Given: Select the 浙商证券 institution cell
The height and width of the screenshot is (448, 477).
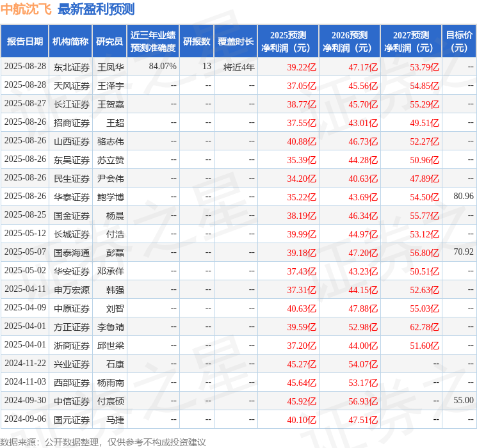Looking at the screenshot, I should click(x=72, y=346).
